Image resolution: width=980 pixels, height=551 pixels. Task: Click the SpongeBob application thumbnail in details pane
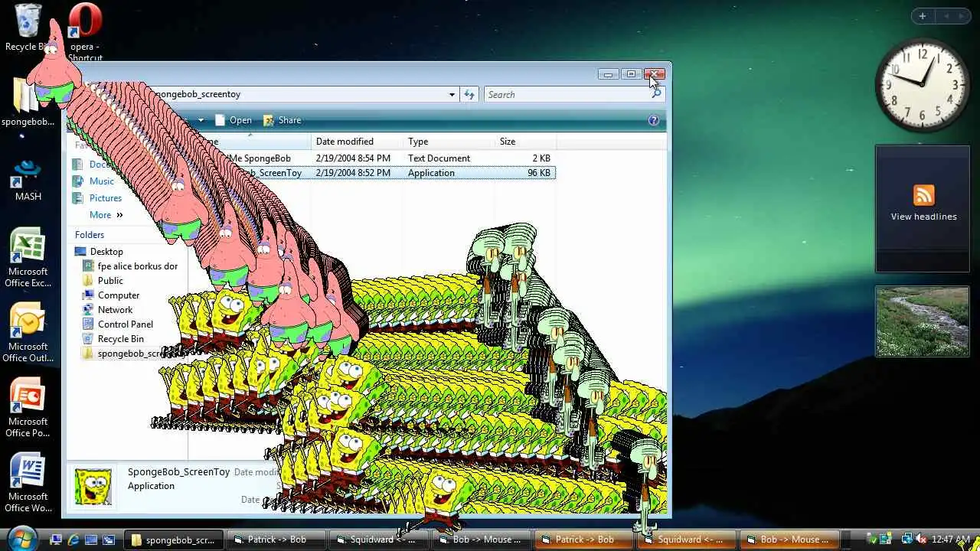93,486
